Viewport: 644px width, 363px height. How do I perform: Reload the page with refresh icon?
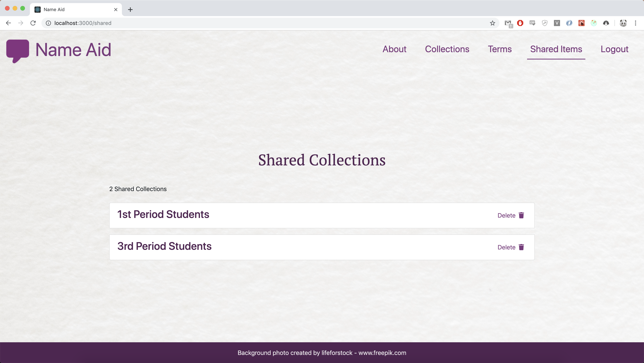tap(33, 23)
